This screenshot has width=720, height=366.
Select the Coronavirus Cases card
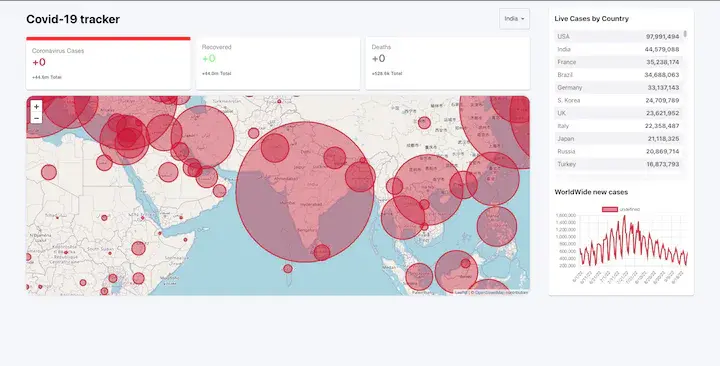pyautogui.click(x=108, y=63)
